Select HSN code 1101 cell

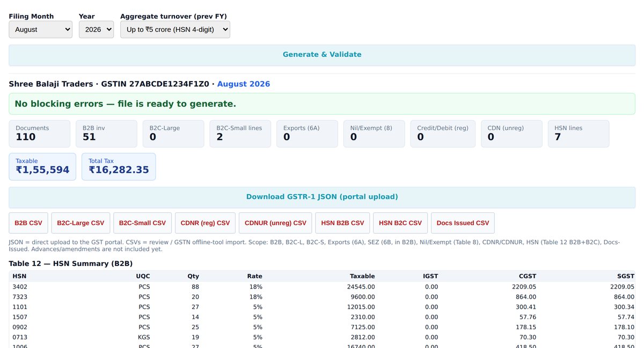[20, 307]
